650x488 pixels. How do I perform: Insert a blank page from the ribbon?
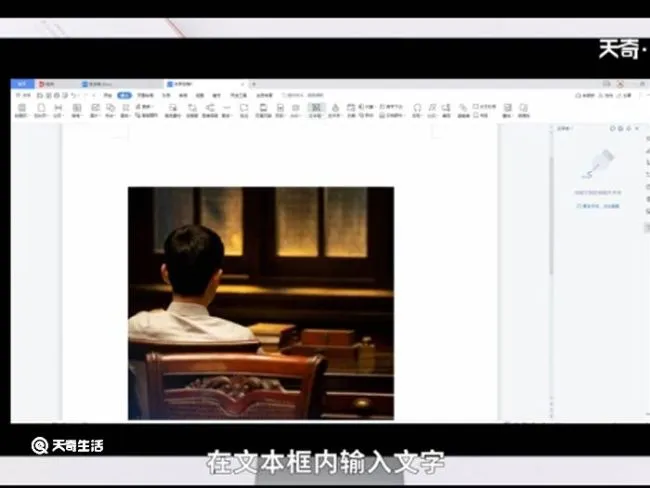(x=41, y=111)
